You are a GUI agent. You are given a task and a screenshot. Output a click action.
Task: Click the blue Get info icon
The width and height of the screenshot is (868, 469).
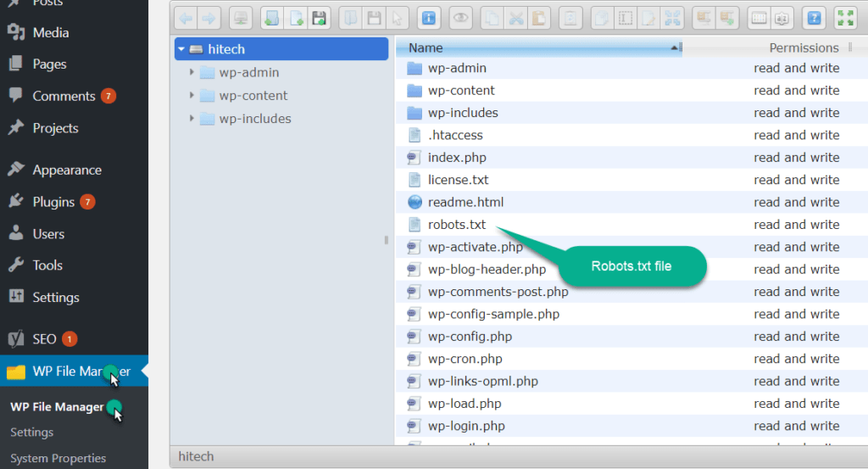point(428,19)
